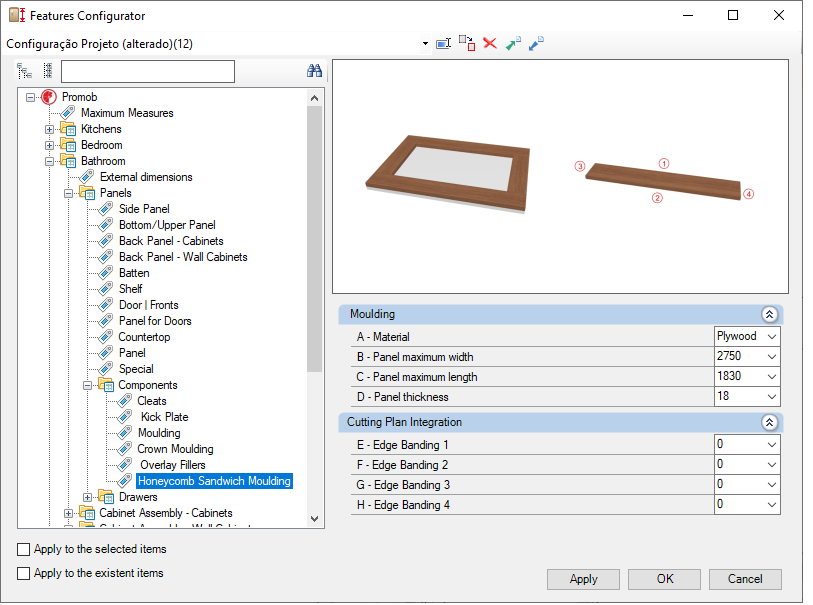Viewport: 813px width, 605px height.
Task: Click the expand tree icon
Action: (x=24, y=71)
